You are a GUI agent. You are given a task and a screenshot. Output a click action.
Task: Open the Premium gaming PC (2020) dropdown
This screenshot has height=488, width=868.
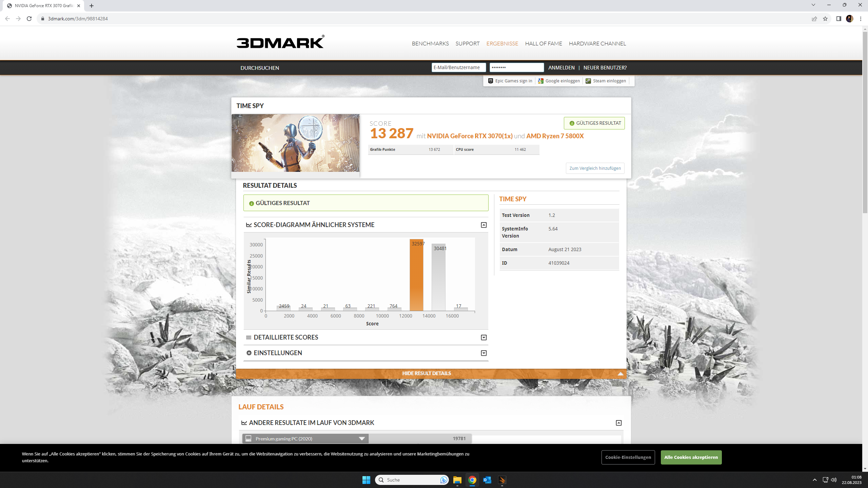(362, 439)
